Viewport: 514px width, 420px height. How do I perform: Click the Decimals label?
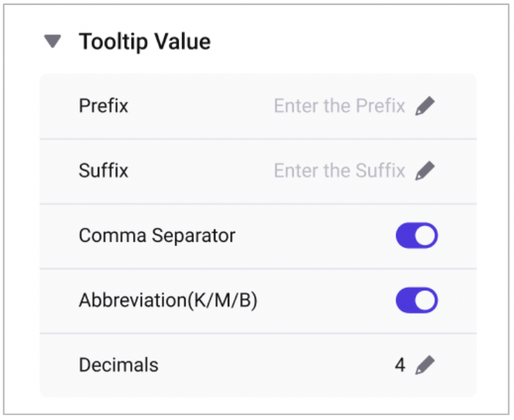118,365
